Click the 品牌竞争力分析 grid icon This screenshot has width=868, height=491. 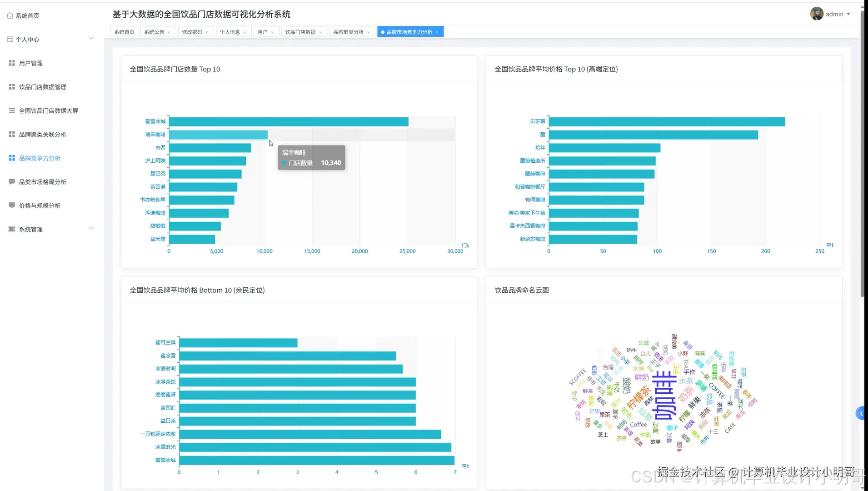[x=12, y=158]
